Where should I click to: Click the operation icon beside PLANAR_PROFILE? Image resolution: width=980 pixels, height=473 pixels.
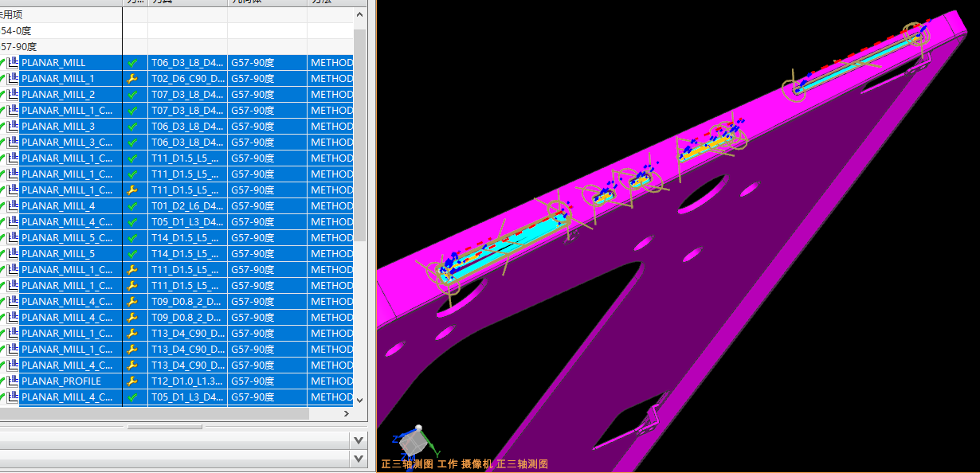(14, 381)
